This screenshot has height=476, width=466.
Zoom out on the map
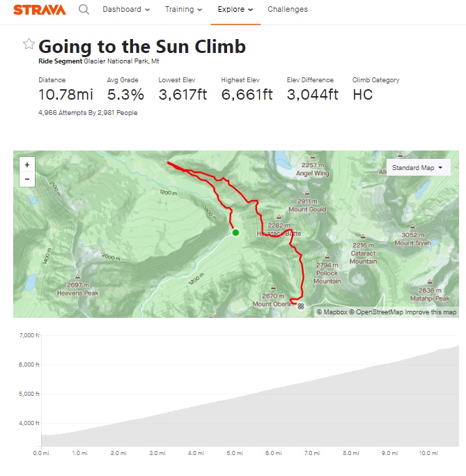click(x=27, y=179)
